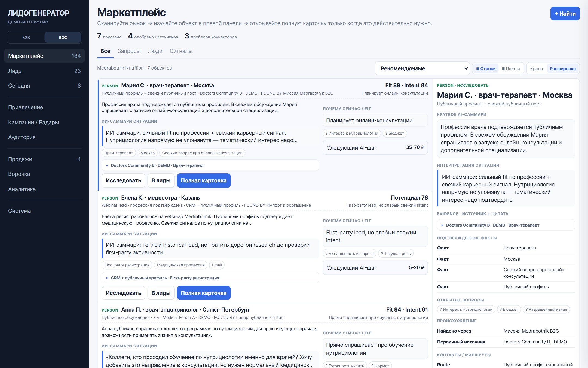The image size is (588, 368).
Task: Open Полная карточка for Мария С.
Action: [204, 181]
